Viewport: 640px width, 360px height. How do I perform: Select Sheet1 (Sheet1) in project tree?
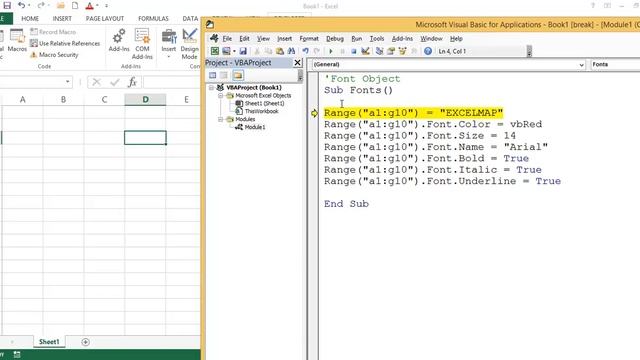click(x=264, y=103)
